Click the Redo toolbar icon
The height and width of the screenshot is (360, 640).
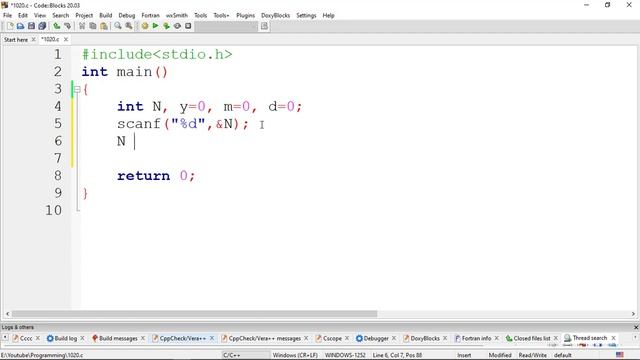pyautogui.click(x=67, y=26)
